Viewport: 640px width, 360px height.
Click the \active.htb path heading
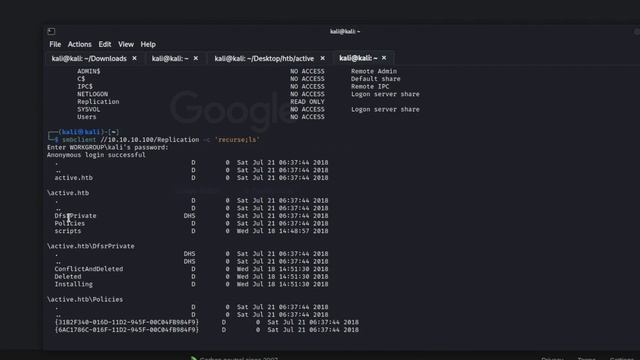tap(68, 193)
